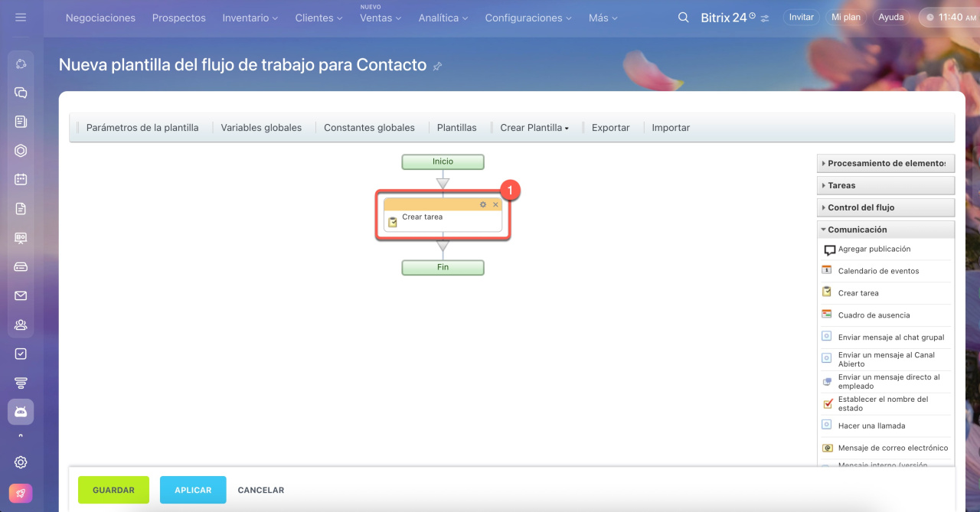This screenshot has height=512, width=980.
Task: Select Agregar publicación activity icon
Action: click(x=829, y=250)
